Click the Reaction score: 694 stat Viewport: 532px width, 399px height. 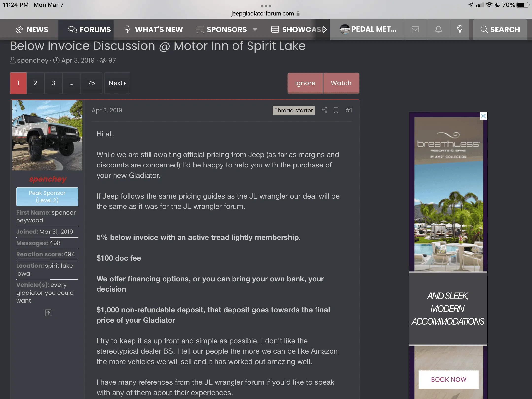[46, 254]
